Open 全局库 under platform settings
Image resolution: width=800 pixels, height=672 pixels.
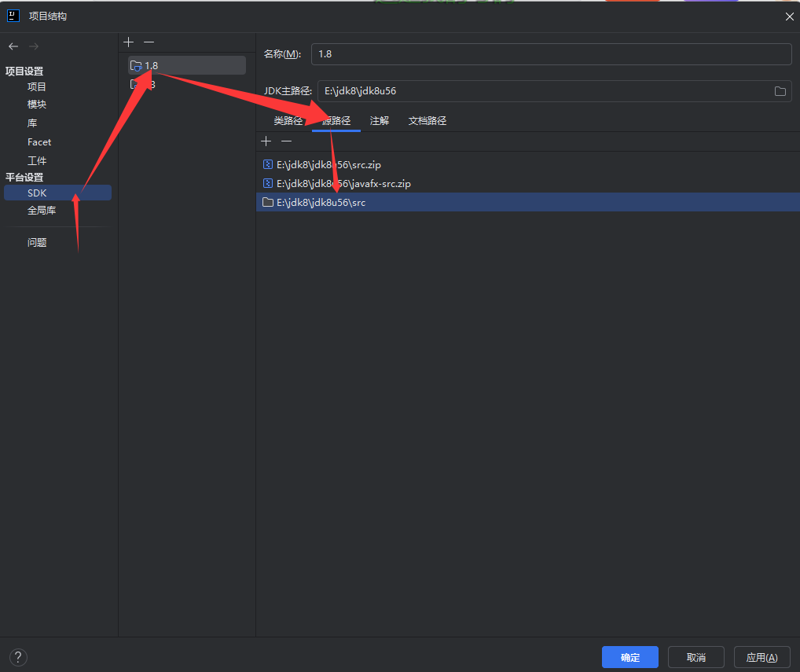42,211
